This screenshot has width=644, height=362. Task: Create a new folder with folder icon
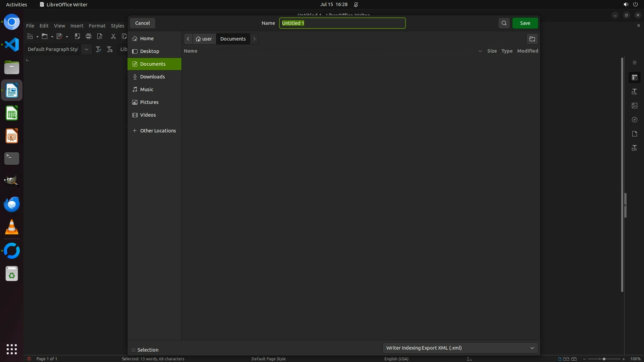pos(532,39)
